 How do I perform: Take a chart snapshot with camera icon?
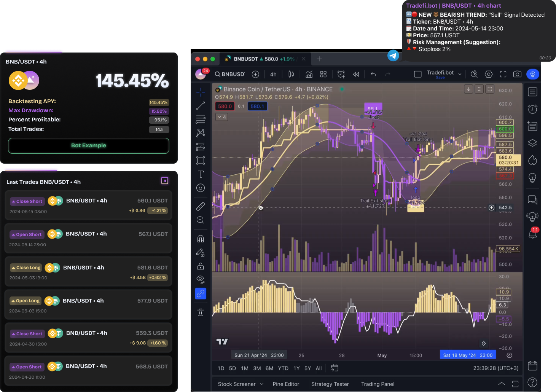517,74
